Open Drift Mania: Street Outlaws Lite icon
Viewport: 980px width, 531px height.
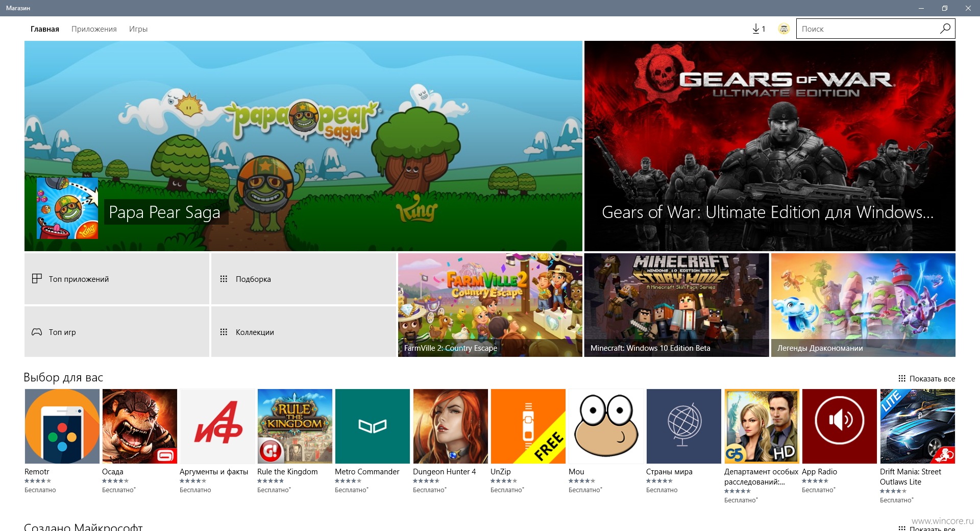[918, 426]
